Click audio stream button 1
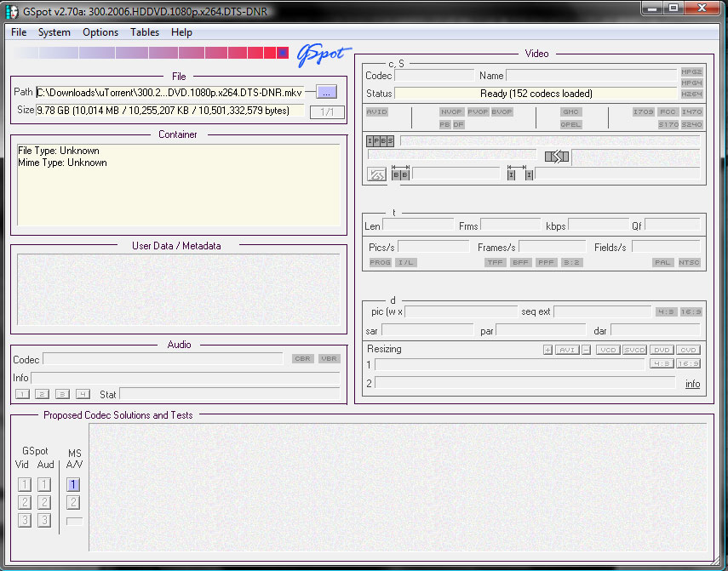Image resolution: width=728 pixels, height=571 pixels. coord(22,394)
